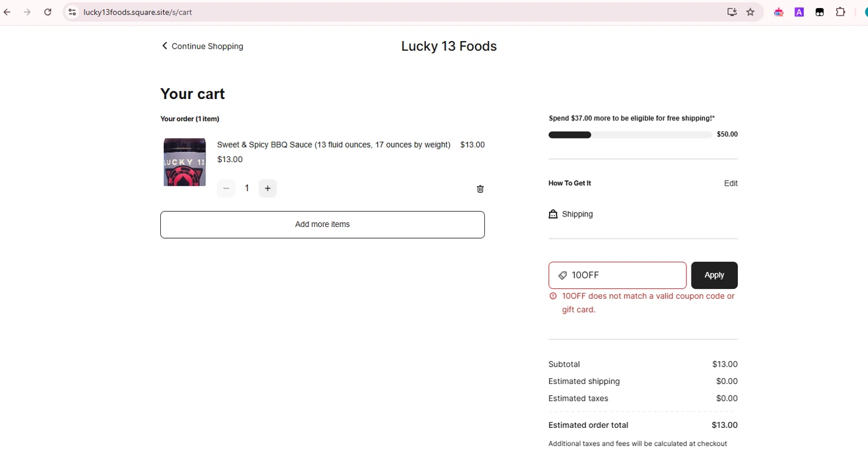The width and height of the screenshot is (868, 458).
Task: Increase quantity with the plus button
Action: pos(267,188)
